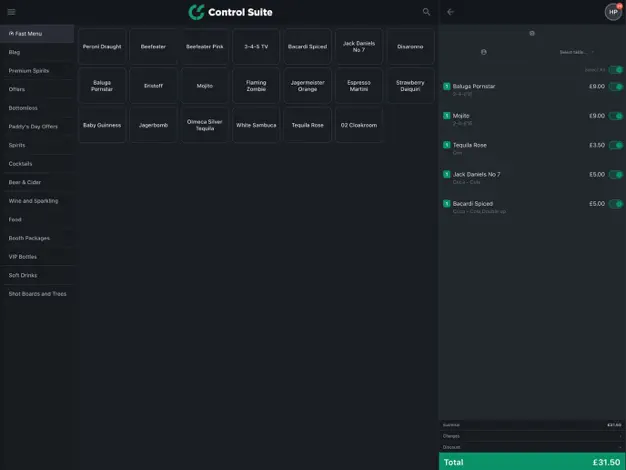626x470 pixels.
Task: Toggle the Select All switch
Action: click(x=616, y=70)
